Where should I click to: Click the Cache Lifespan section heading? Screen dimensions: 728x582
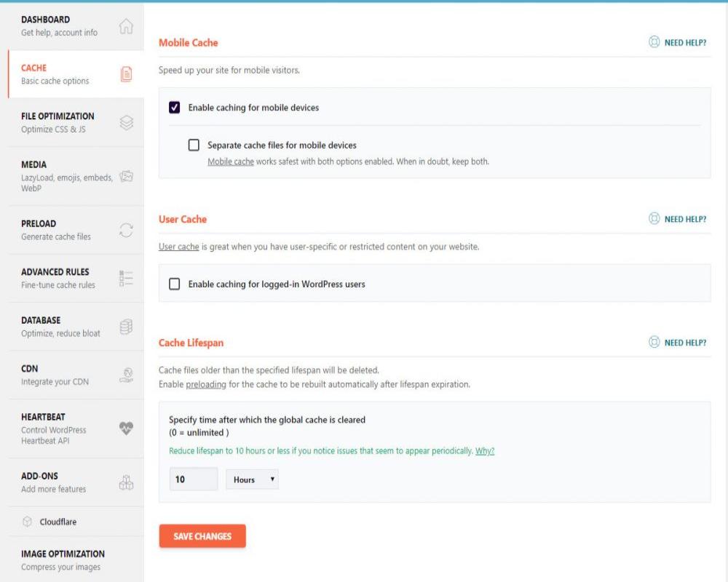click(x=191, y=343)
